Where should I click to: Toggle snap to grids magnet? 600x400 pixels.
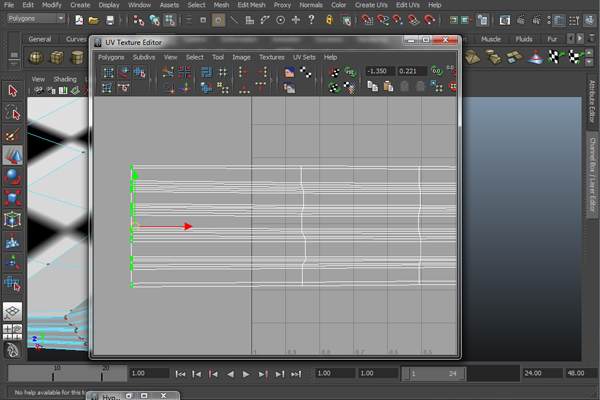click(367, 20)
